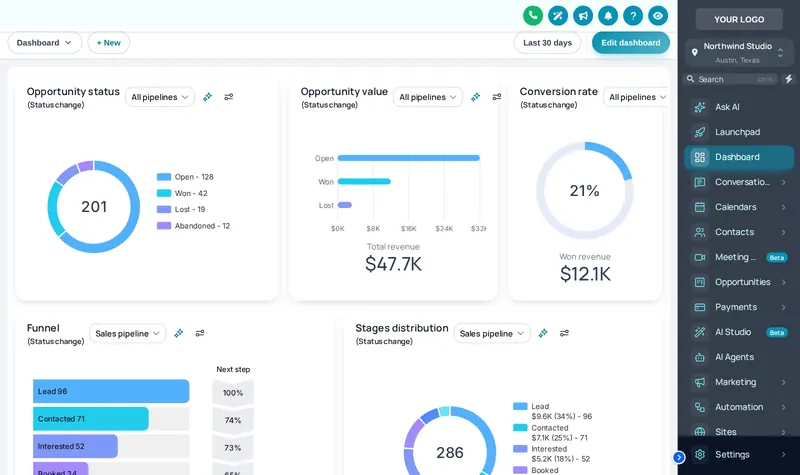Click the Abandoned - 12 legend swatch
800x475 pixels.
click(x=164, y=226)
